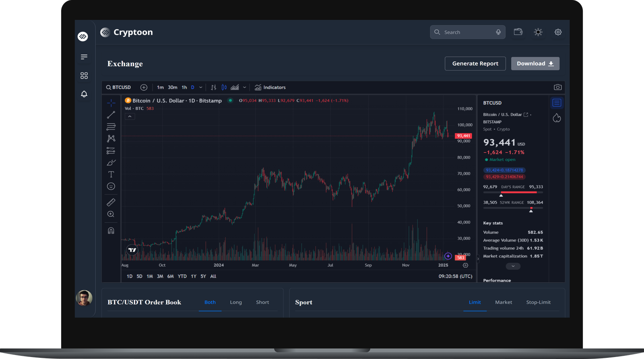Expand chart style dropdown arrow
The height and width of the screenshot is (359, 644).
click(244, 87)
